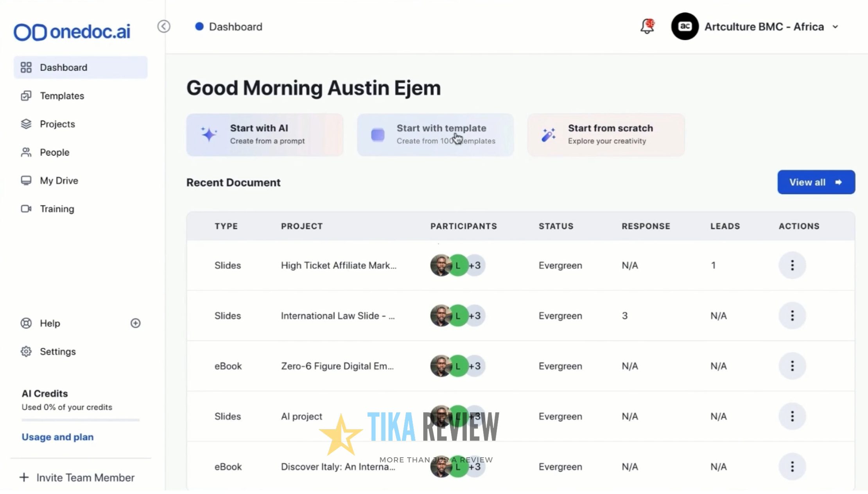Image resolution: width=868 pixels, height=494 pixels.
Task: Choose the Start with AI card
Action: [265, 135]
